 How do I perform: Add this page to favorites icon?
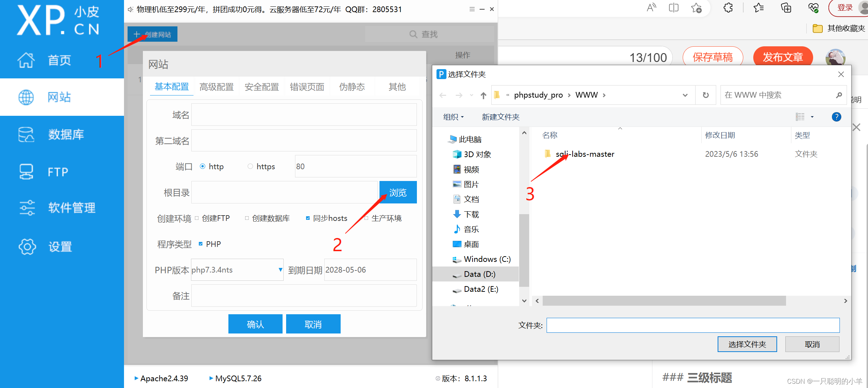[696, 7]
